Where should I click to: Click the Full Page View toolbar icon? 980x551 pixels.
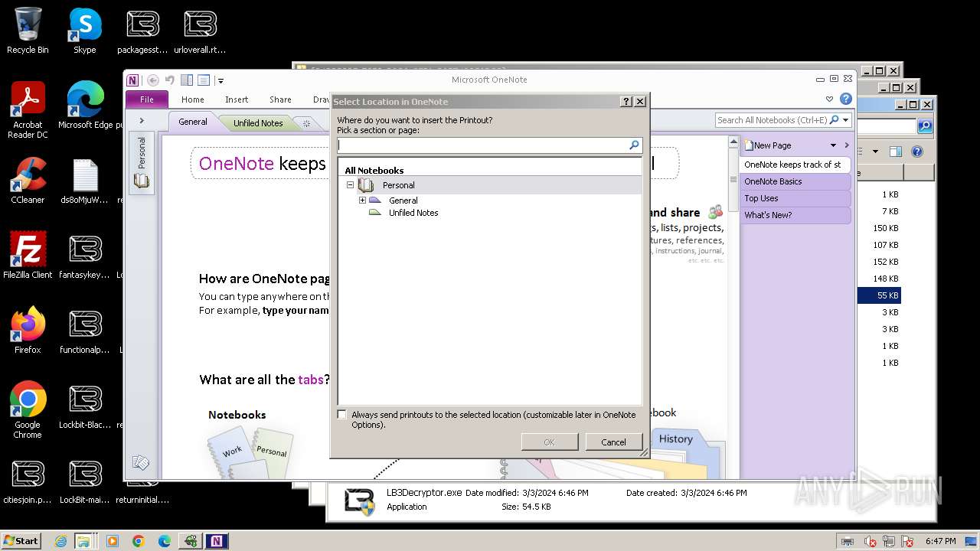coord(203,80)
